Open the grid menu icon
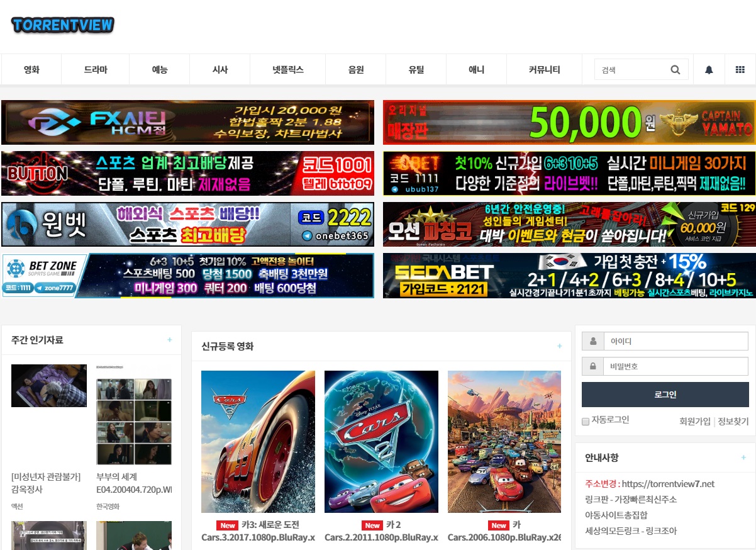This screenshot has height=550, width=756. 740,70
